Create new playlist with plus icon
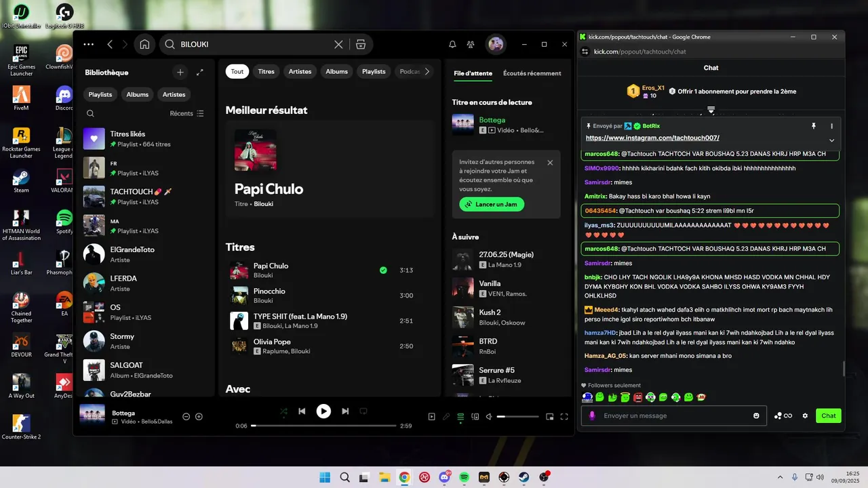 [x=180, y=72]
